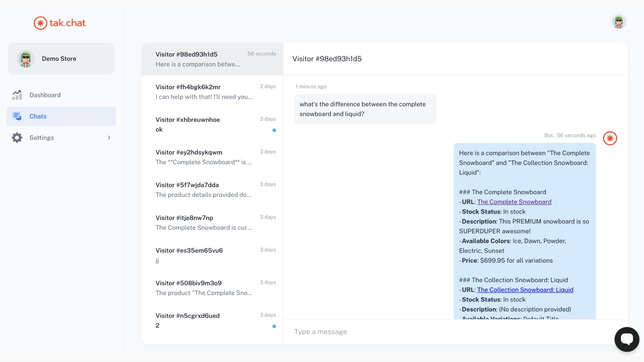The image size is (644, 362).
Task: Go to the Dashboard menu item
Action: (45, 95)
